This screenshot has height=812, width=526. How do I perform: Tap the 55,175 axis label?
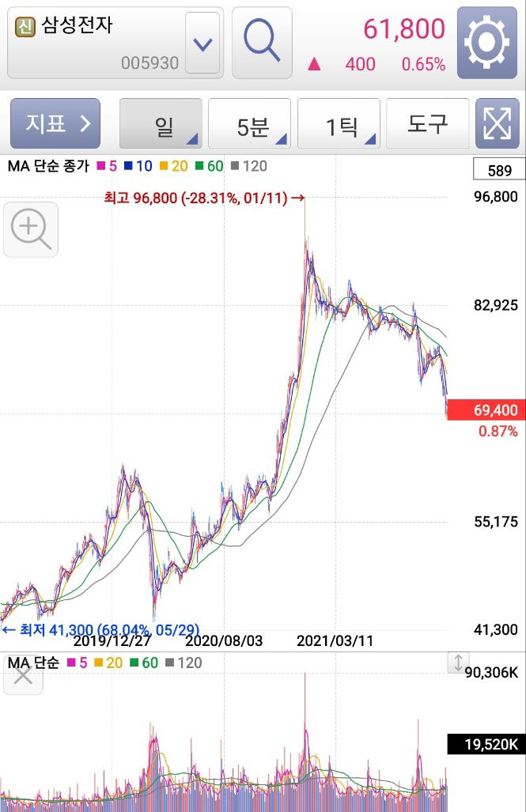point(496,522)
